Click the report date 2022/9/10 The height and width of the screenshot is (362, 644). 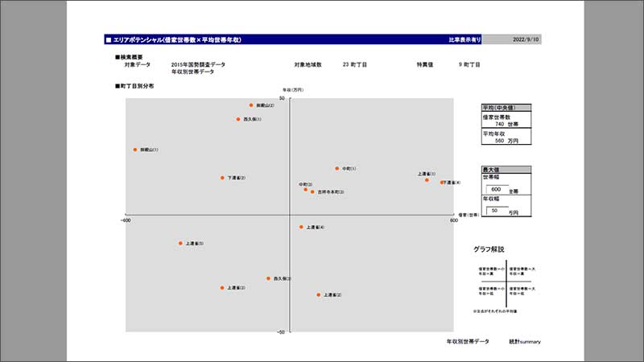pos(526,39)
